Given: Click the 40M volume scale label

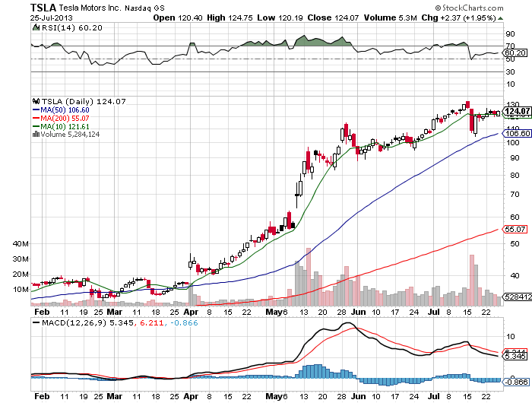Looking at the screenshot, I should 21,244.
